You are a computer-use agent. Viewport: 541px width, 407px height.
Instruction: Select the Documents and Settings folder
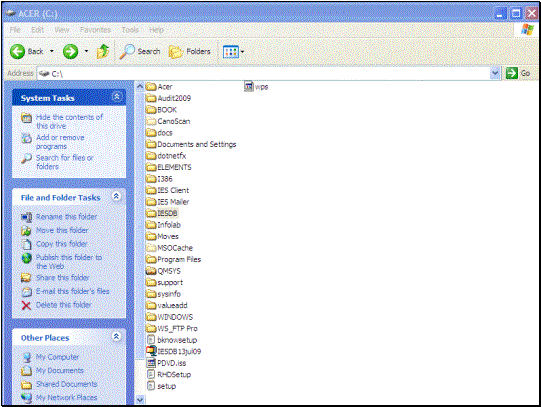pyautogui.click(x=191, y=144)
